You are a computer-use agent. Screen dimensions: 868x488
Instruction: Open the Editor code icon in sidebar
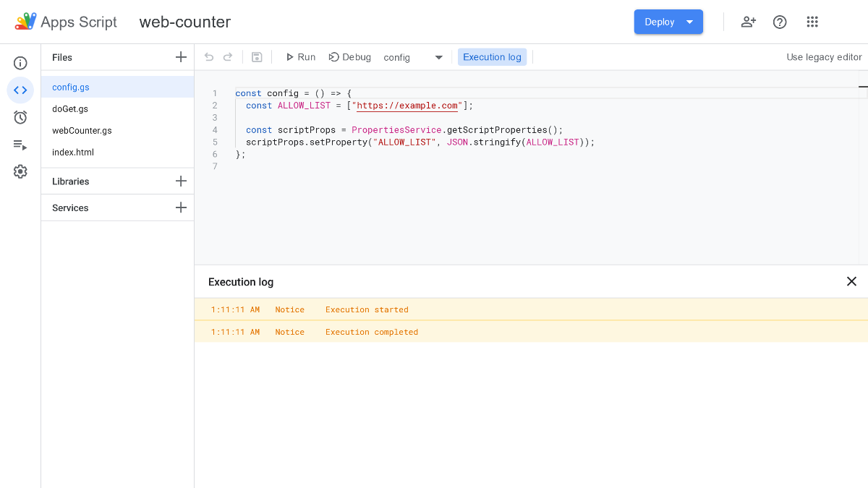[x=20, y=90]
